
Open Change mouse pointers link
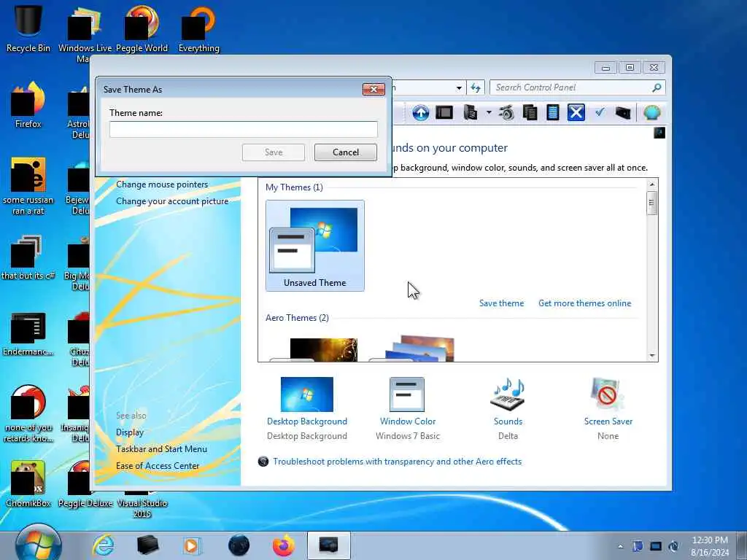[162, 184]
